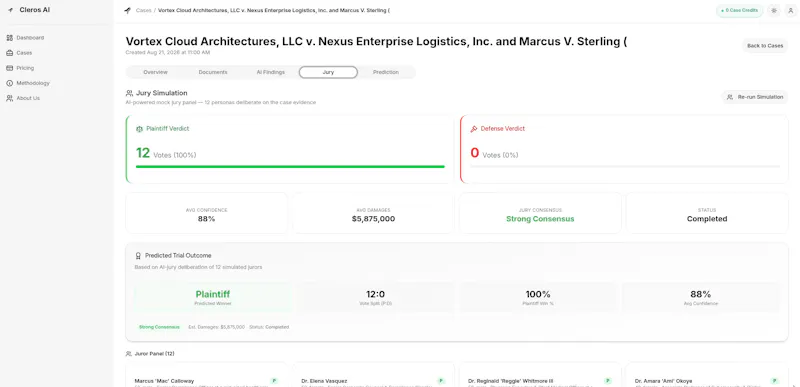This screenshot has width=800, height=387.
Task: Click the Methodology info icon
Action: [10, 83]
